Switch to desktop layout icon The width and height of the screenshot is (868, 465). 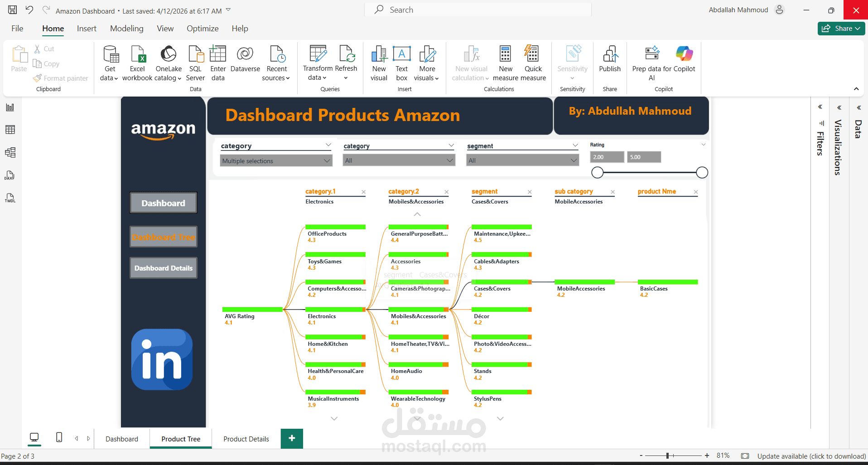(34, 437)
